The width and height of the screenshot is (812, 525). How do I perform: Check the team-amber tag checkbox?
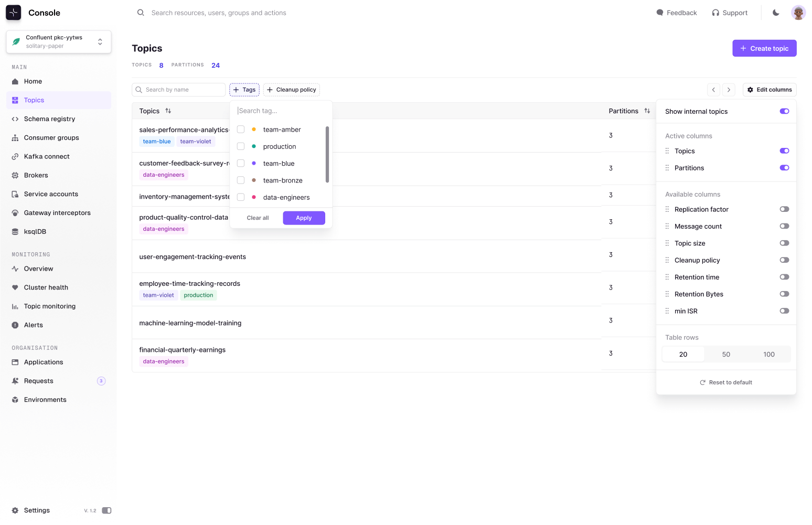241,130
